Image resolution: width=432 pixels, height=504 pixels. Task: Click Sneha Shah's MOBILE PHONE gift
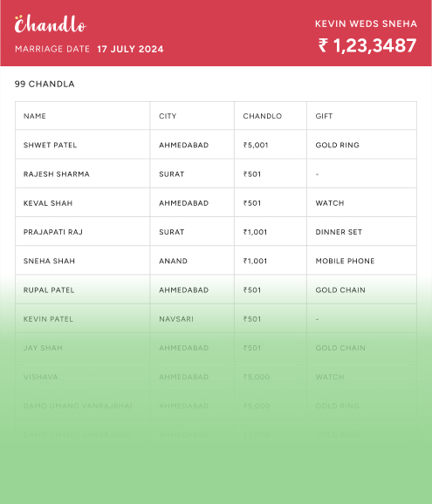pyautogui.click(x=345, y=261)
